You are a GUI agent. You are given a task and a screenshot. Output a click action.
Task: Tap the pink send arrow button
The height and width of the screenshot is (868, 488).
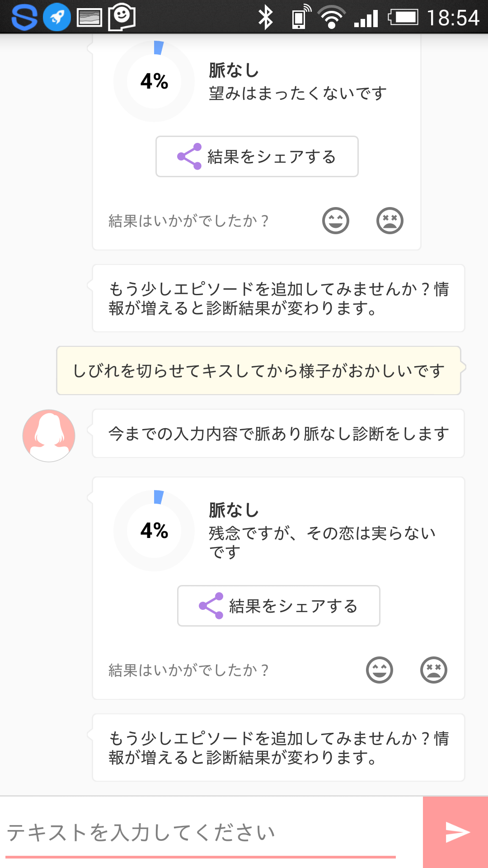[x=456, y=832]
